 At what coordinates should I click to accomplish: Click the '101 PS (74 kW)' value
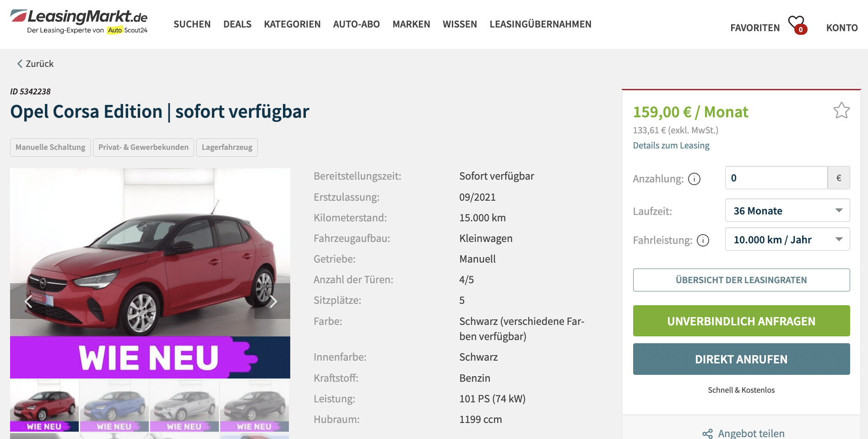tap(492, 399)
